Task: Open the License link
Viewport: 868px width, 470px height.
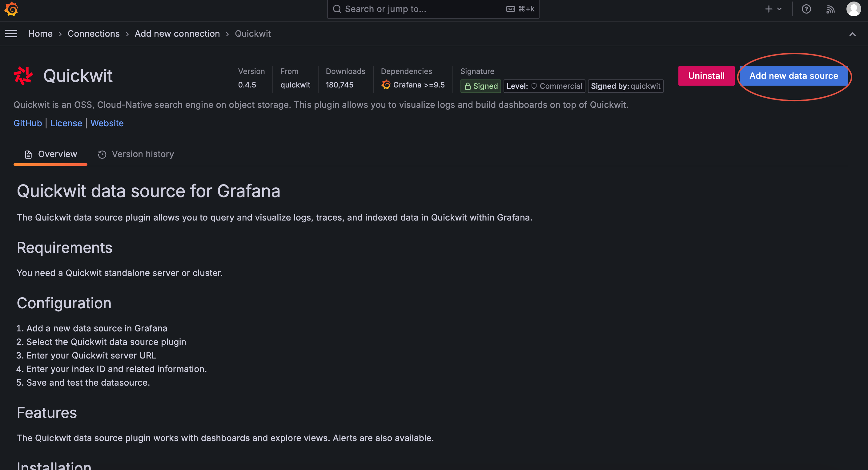Action: (x=66, y=124)
